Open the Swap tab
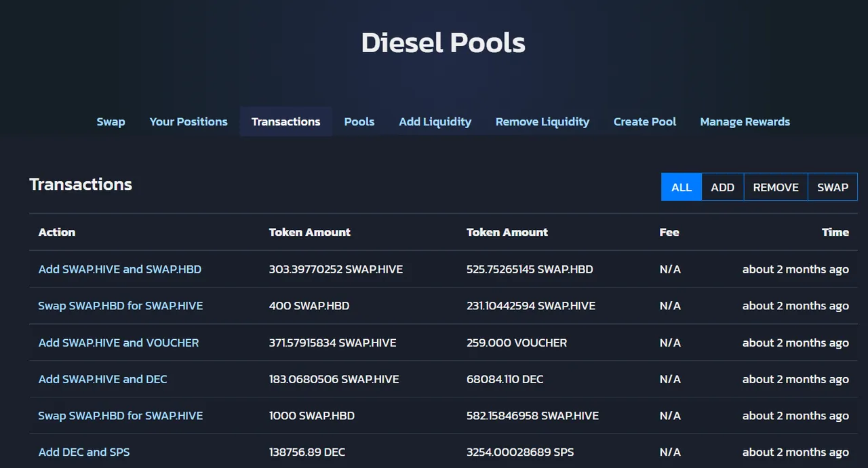 coord(111,121)
